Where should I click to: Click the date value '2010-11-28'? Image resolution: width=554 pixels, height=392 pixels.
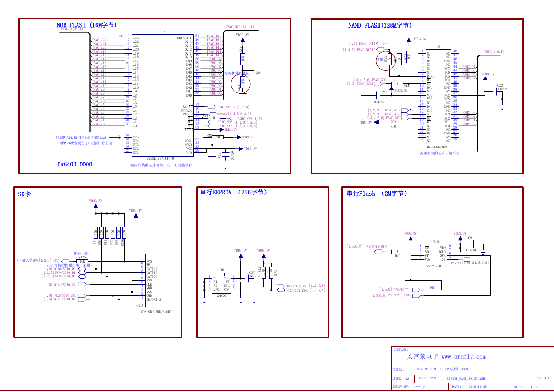pyautogui.click(x=477, y=387)
